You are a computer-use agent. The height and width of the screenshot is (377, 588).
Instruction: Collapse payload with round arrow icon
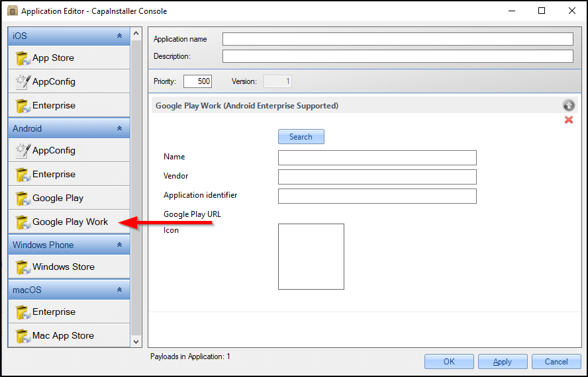569,105
